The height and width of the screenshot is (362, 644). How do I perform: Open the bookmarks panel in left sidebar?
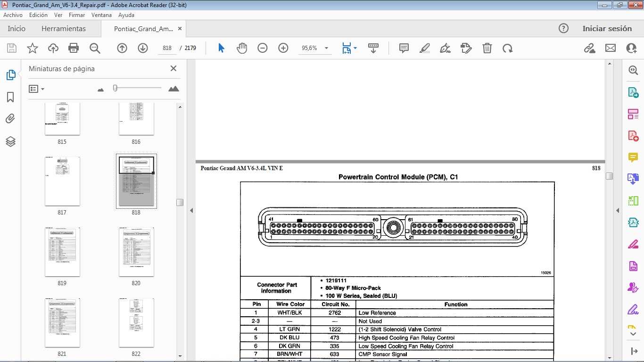click(x=10, y=97)
